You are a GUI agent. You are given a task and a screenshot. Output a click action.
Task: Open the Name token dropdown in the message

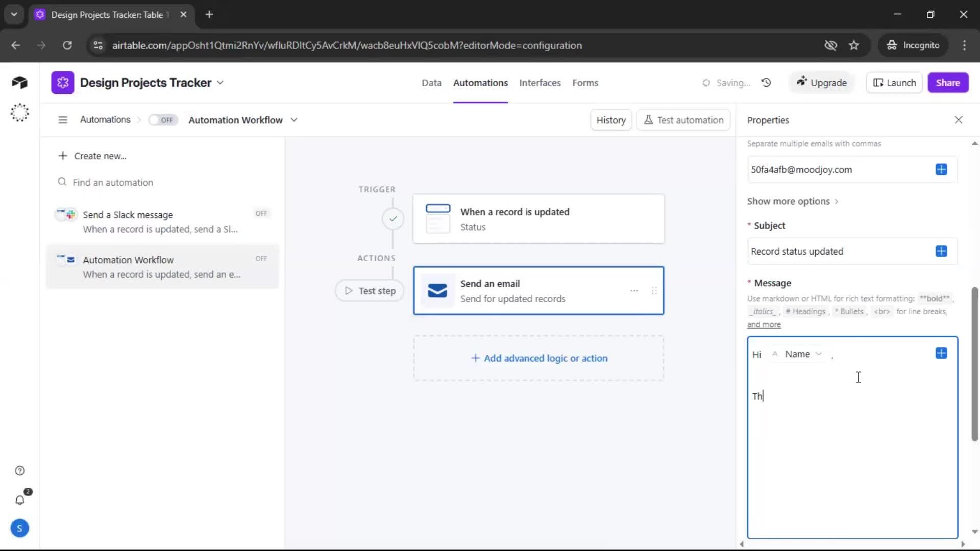[x=818, y=354]
